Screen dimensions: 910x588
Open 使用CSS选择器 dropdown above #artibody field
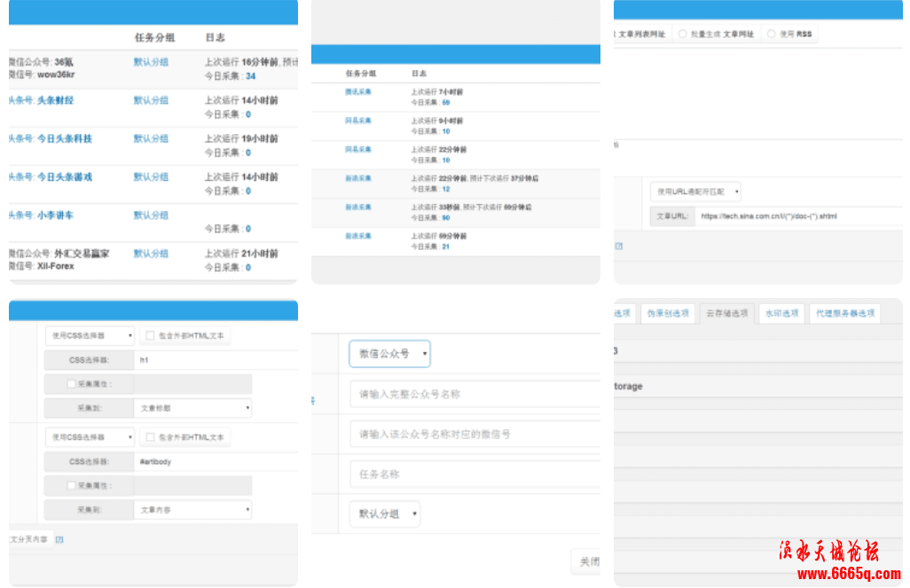tap(90, 437)
